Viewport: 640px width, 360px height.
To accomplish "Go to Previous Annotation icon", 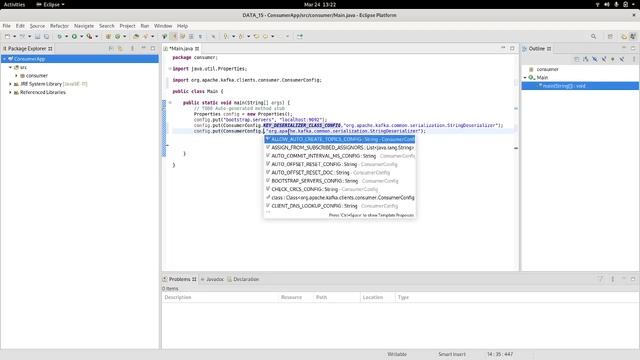I will (x=241, y=36).
